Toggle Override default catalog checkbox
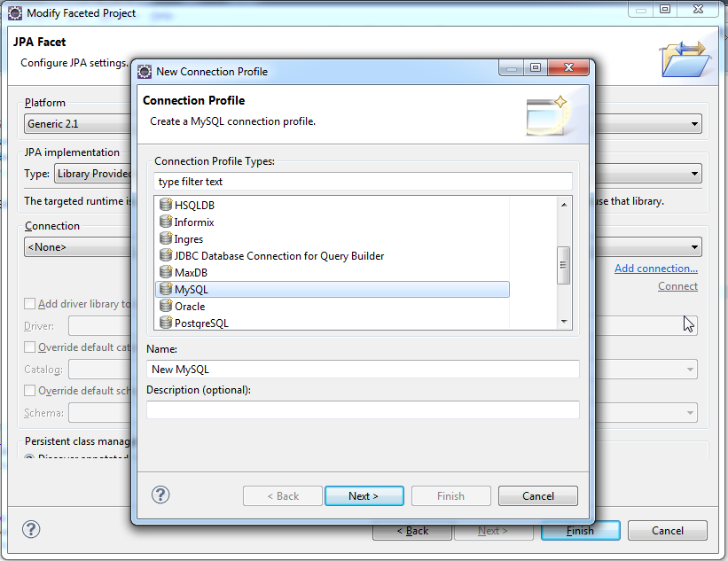 [x=30, y=347]
